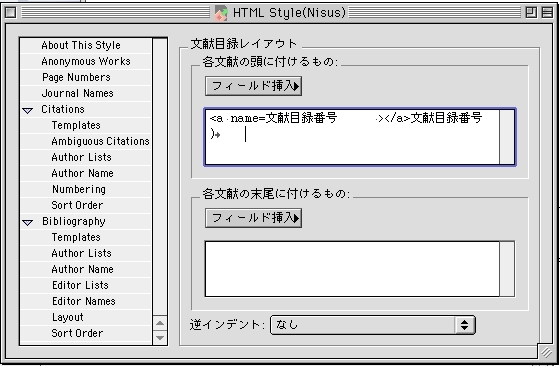Open Templates under Bibliography

click(x=86, y=237)
